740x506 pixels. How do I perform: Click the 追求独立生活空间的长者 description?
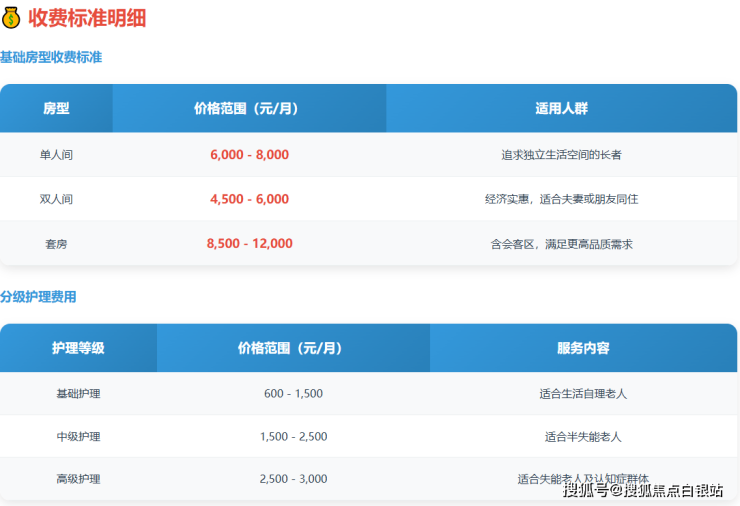point(561,155)
